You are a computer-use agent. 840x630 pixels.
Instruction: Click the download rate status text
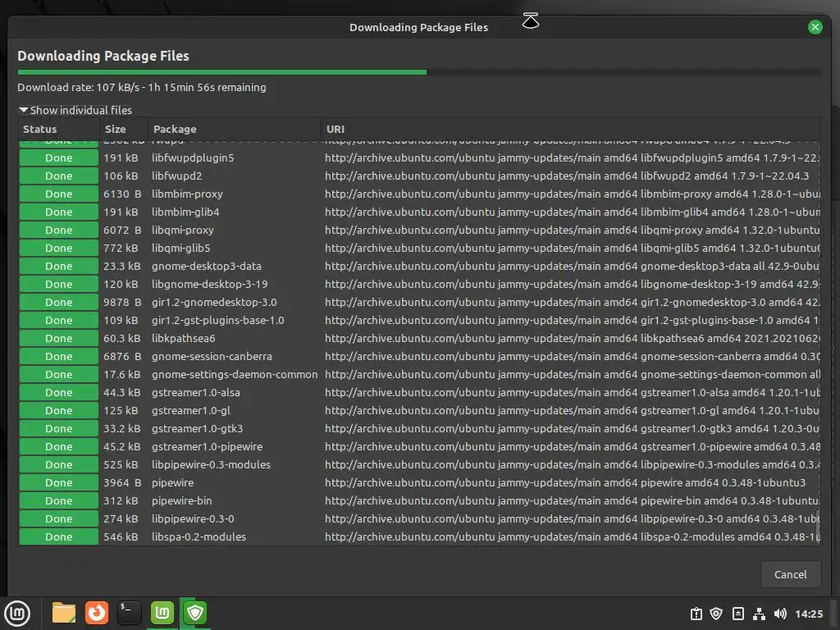pyautogui.click(x=142, y=87)
